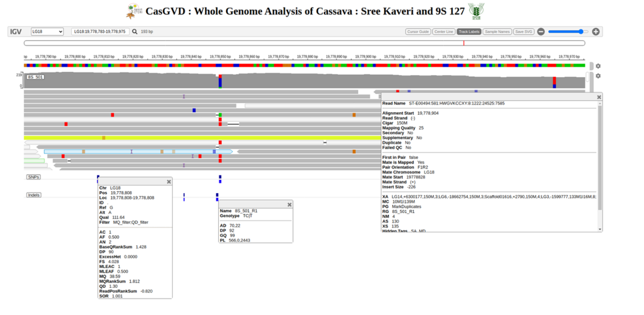Click the colored reference sequence track
This screenshot has width=644, height=315.
tap(305, 65)
